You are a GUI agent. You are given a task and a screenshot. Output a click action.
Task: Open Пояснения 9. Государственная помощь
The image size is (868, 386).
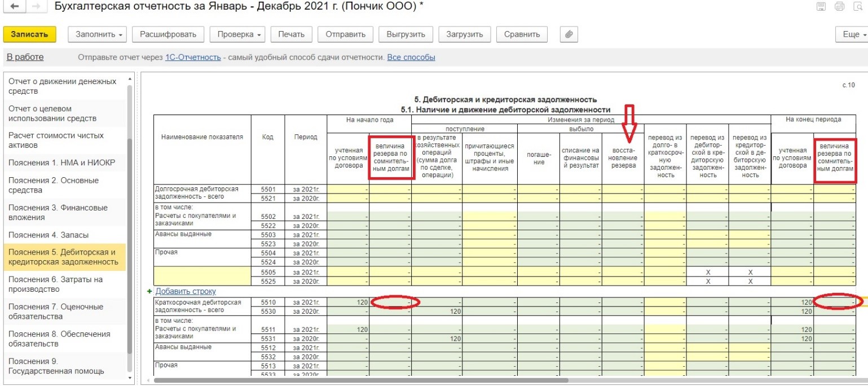[65, 366]
